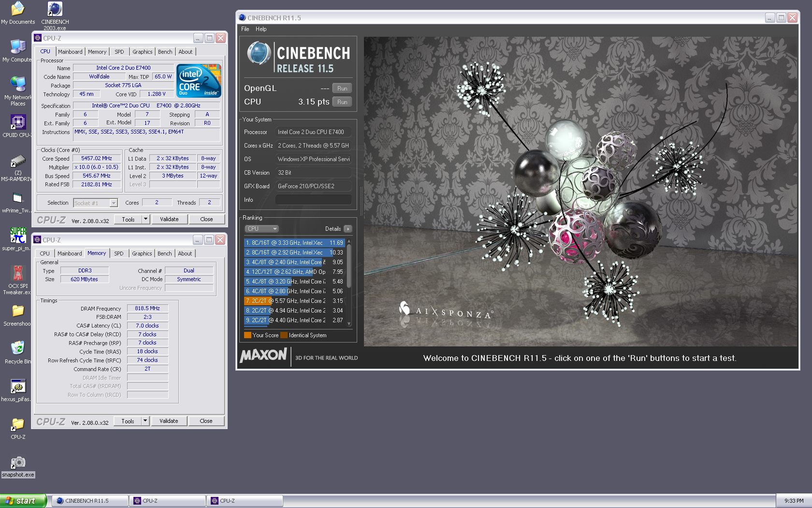The image size is (812, 508).
Task: Expand Tools dropdown arrow in upper CPU-Z
Action: tap(145, 219)
